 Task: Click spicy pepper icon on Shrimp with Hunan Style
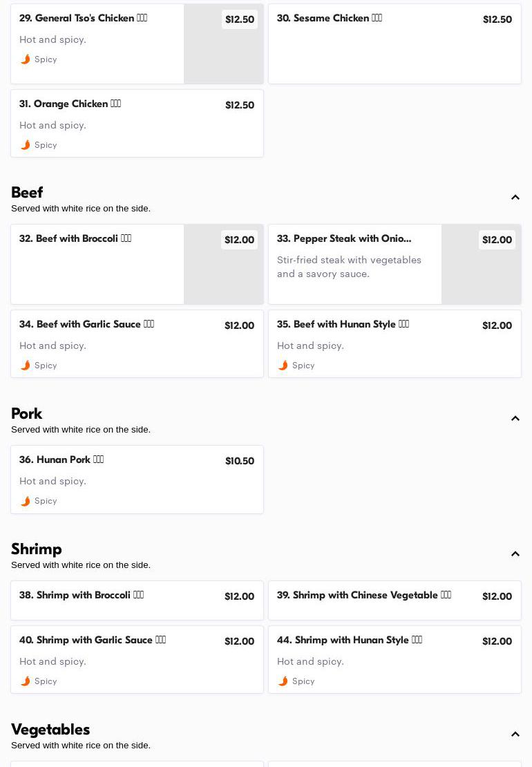(283, 681)
